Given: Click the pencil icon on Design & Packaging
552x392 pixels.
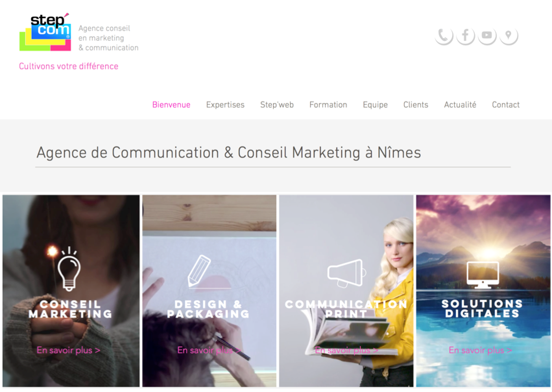Looking at the screenshot, I should pyautogui.click(x=200, y=271).
